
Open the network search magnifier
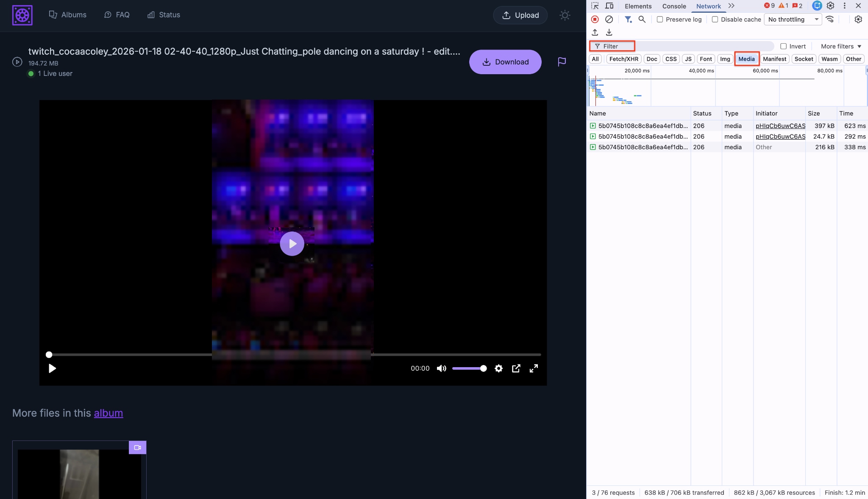point(642,19)
